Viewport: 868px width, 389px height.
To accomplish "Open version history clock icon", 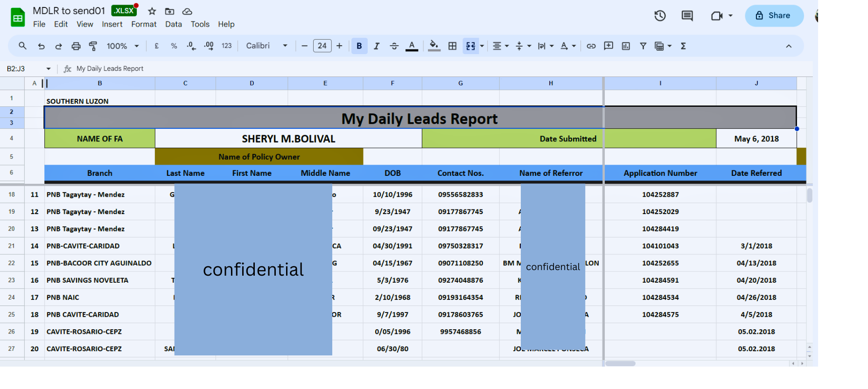I will (x=660, y=16).
